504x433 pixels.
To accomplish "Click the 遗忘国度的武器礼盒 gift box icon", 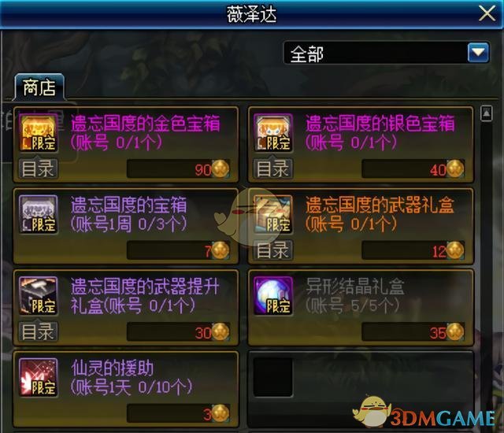I will click(273, 214).
